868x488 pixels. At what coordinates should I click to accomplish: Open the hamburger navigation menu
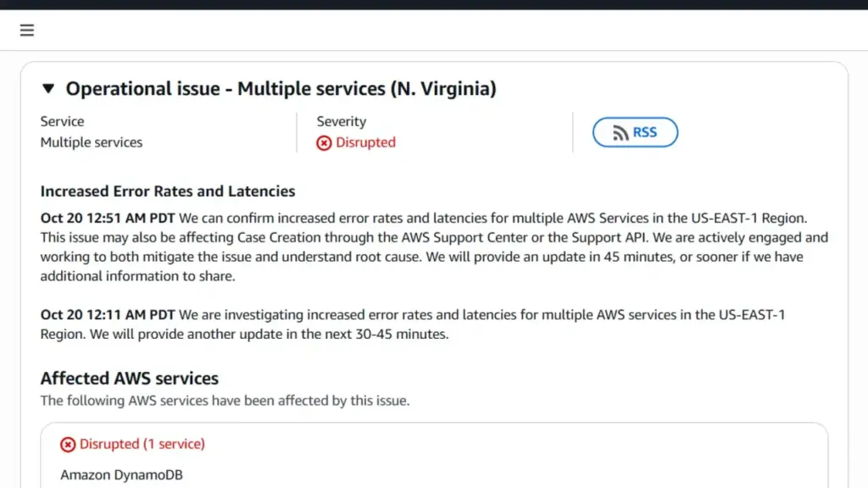click(27, 30)
